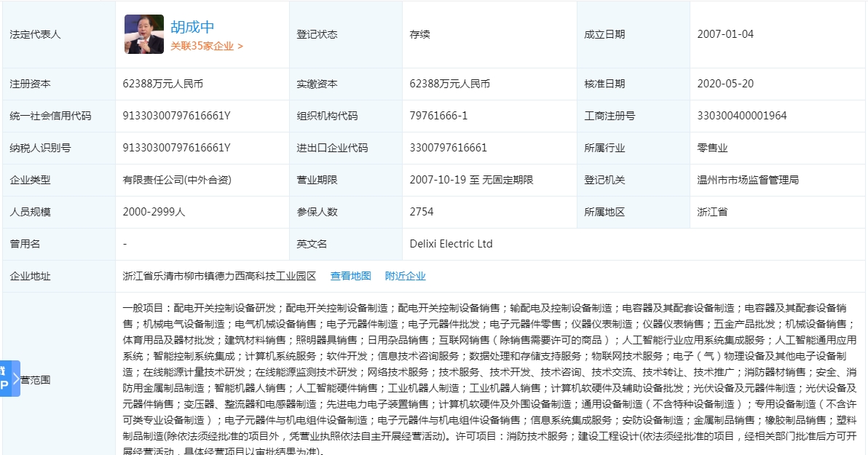Open the 附近企业 nearby companies link

click(x=405, y=276)
